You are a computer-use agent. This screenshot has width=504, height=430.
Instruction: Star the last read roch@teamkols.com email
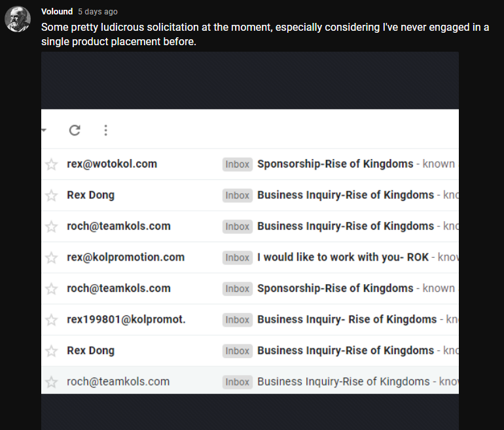pos(52,382)
